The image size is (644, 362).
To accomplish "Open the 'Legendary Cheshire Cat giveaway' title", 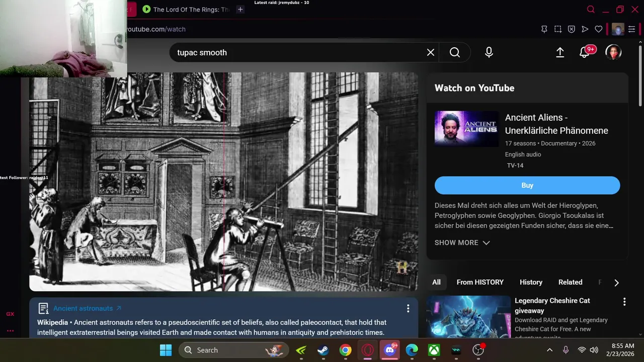I will tap(552, 305).
